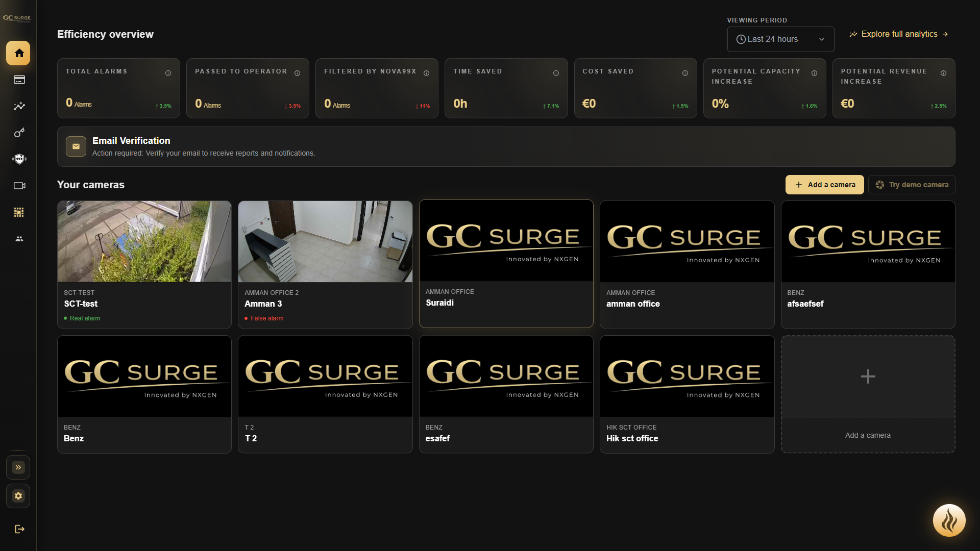Click the dashed 'Add a camera' card label
The width and height of the screenshot is (980, 551).
(868, 435)
